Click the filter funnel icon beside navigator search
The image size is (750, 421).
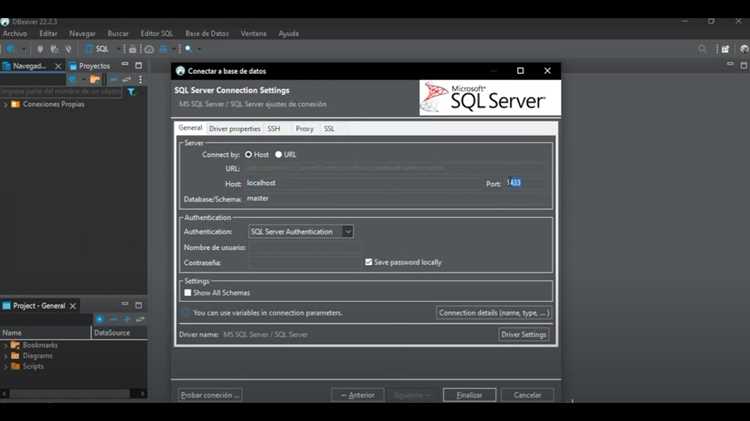pyautogui.click(x=131, y=91)
